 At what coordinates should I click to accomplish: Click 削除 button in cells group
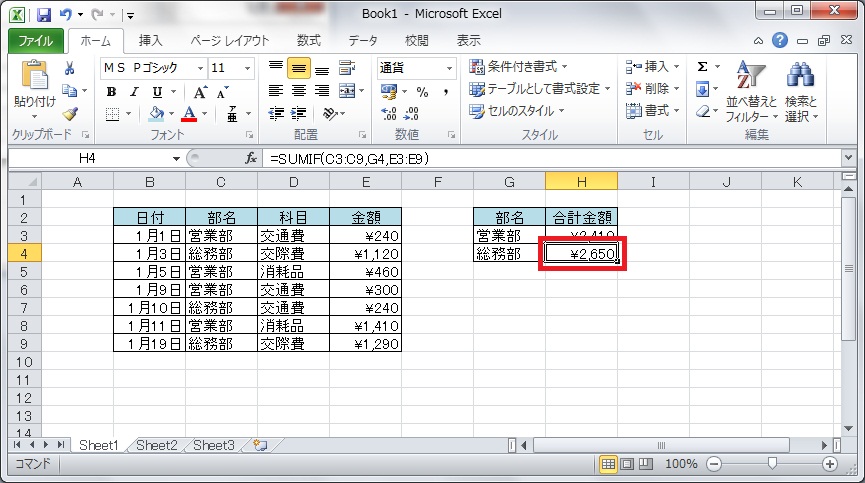pos(652,89)
